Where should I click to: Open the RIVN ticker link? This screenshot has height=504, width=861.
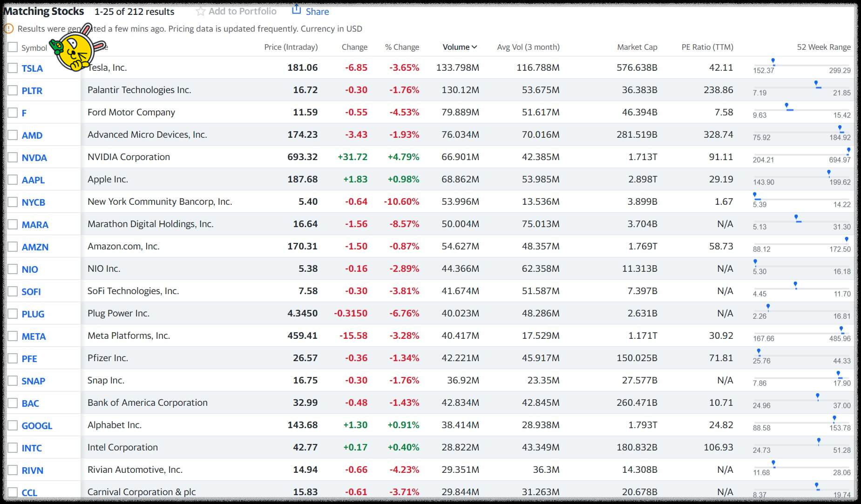click(32, 470)
